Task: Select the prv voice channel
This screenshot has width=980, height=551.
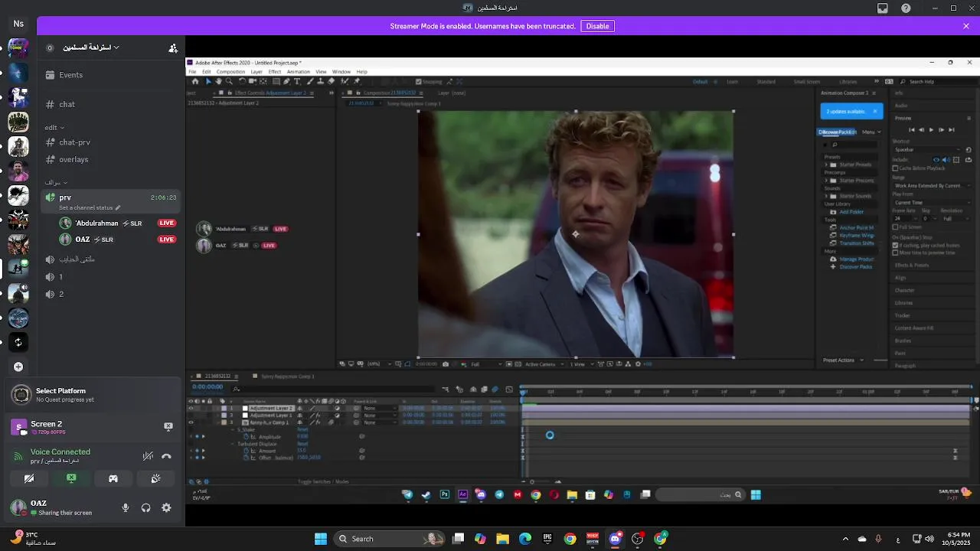Action: 111,202
